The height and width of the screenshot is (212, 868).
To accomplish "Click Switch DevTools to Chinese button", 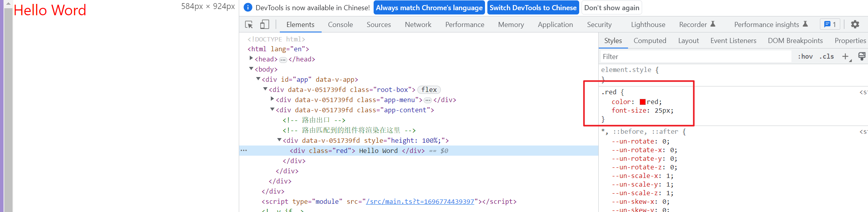I will point(533,8).
